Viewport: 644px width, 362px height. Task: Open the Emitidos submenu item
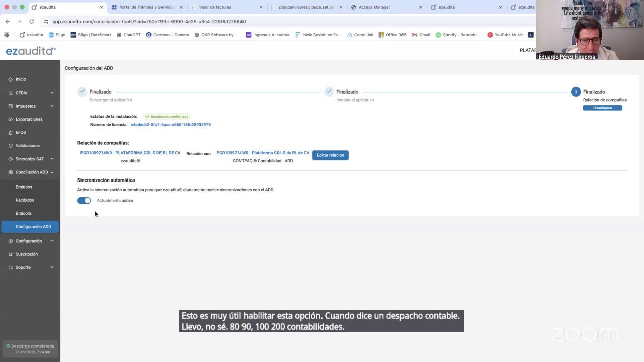click(24, 187)
